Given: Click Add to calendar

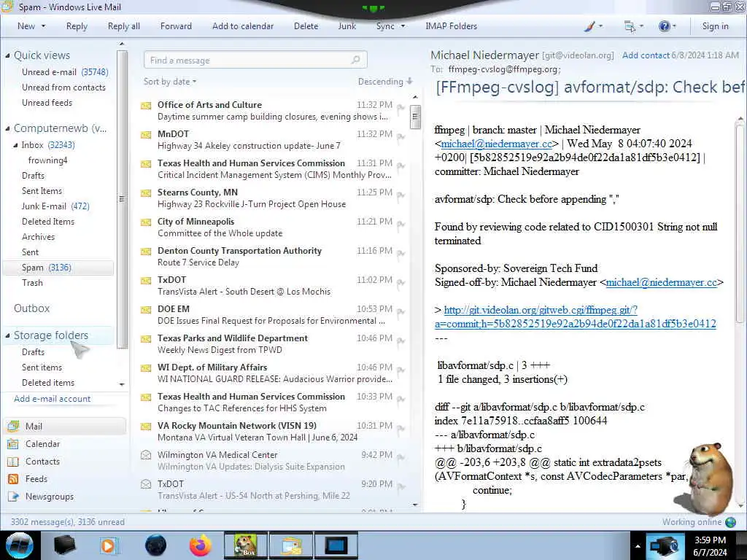Looking at the screenshot, I should click(x=243, y=26).
